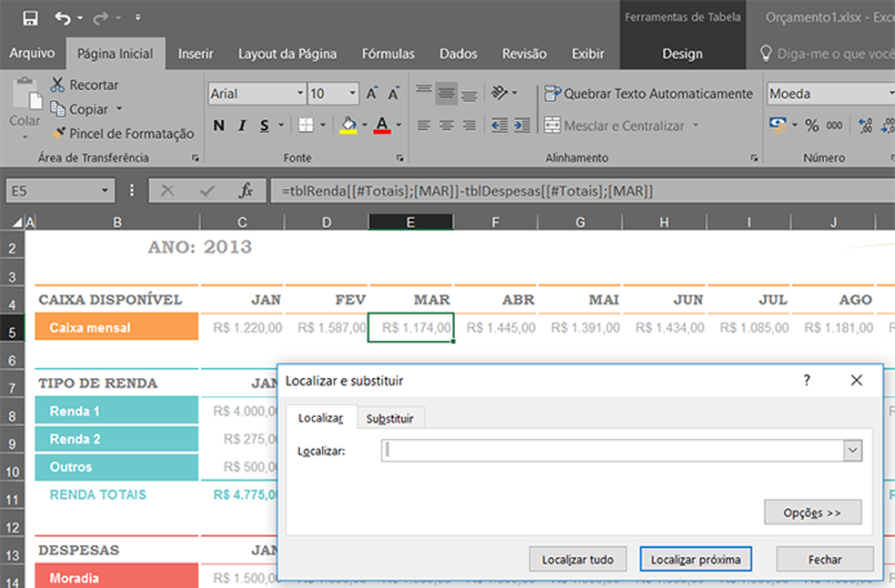This screenshot has width=895, height=588.
Task: Toggle bold formatting (N button)
Action: click(219, 125)
